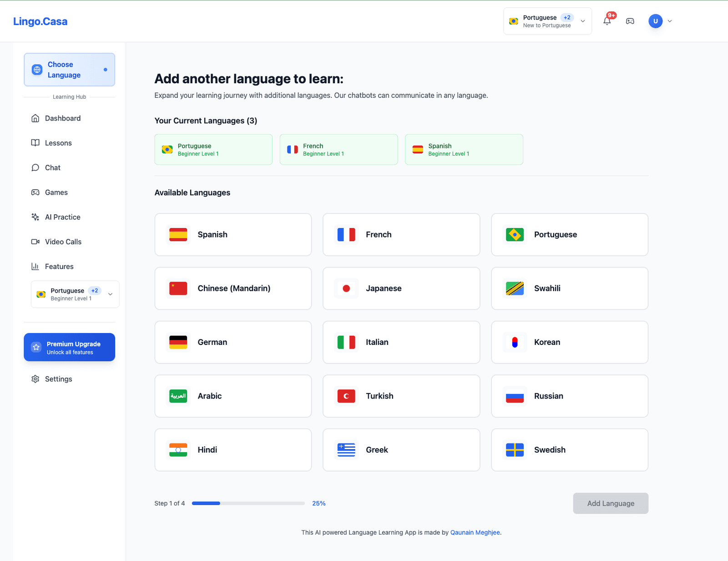
Task: Choose German from available languages
Action: 233,342
